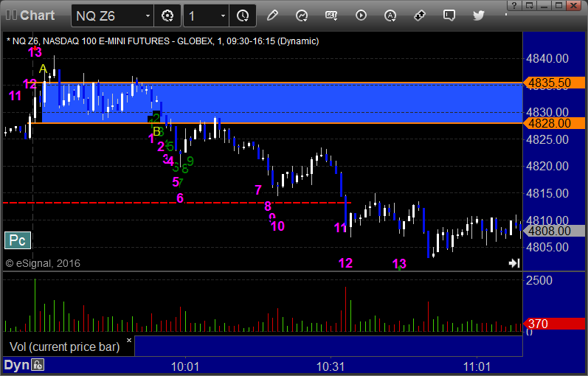
Task: Click the Twitter bird share icon
Action: (479, 15)
